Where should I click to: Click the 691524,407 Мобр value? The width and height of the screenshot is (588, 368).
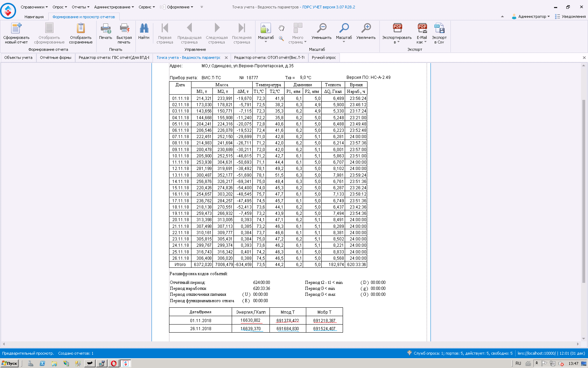[324, 329]
